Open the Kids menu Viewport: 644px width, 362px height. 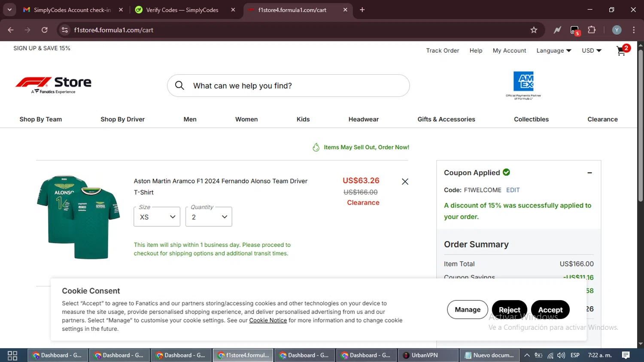pyautogui.click(x=303, y=119)
